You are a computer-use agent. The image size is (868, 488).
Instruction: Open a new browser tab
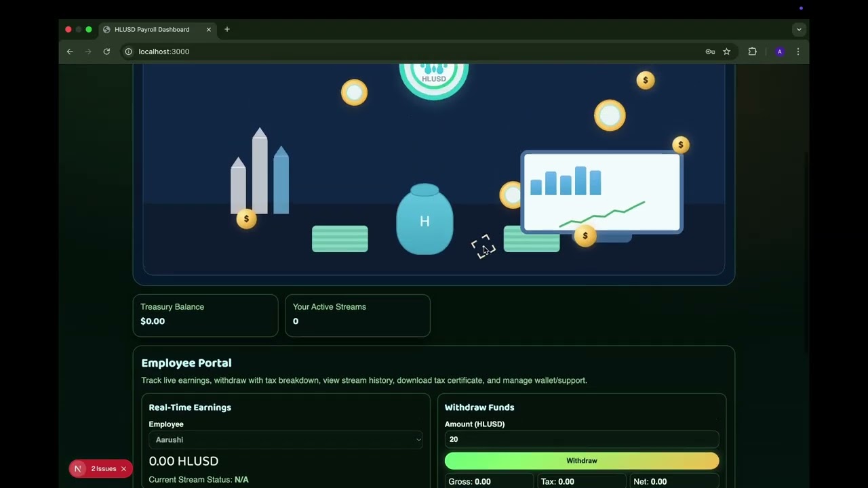tap(227, 29)
